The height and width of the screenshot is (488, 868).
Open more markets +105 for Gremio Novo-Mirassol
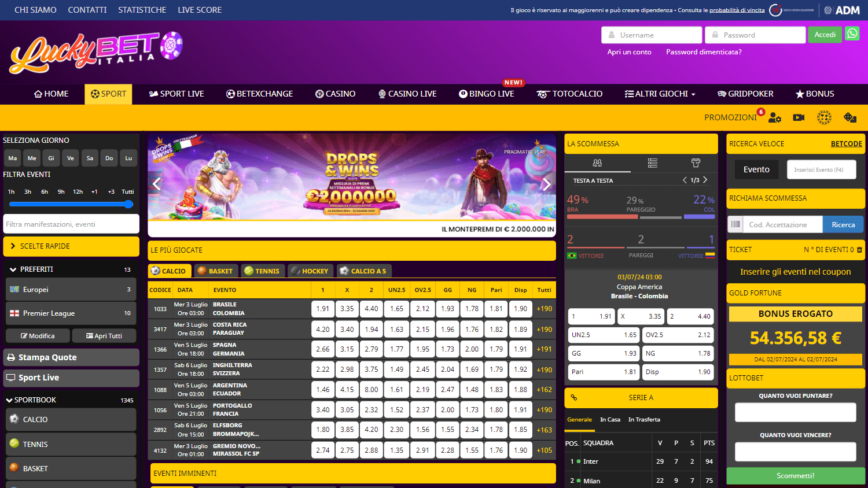pyautogui.click(x=545, y=450)
